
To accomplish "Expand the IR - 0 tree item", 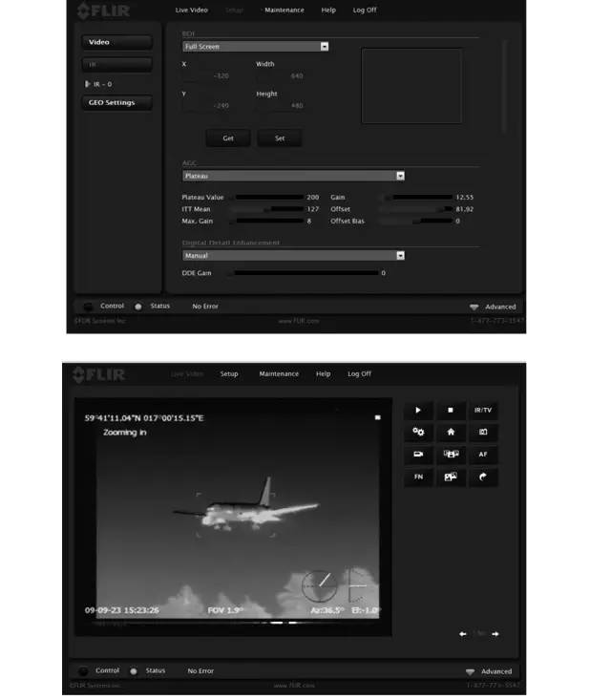I will [x=89, y=84].
